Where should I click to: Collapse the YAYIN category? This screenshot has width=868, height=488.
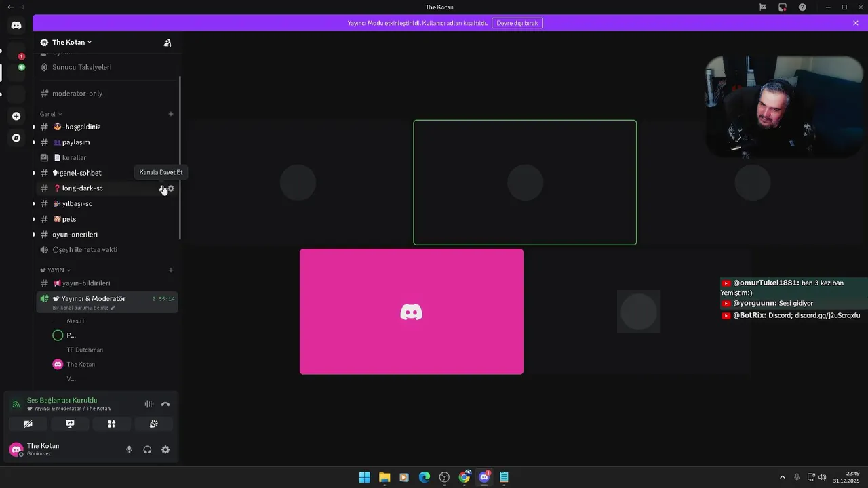tap(55, 270)
